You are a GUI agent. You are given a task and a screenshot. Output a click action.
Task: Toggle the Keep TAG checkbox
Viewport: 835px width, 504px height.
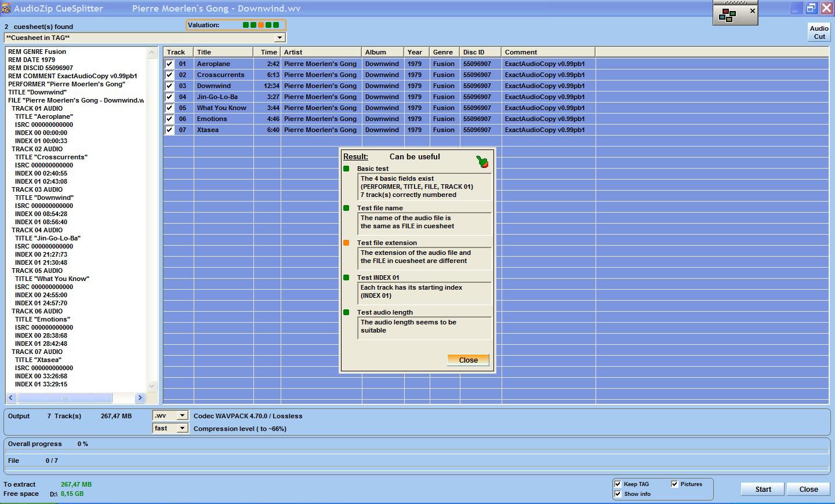[x=618, y=484]
